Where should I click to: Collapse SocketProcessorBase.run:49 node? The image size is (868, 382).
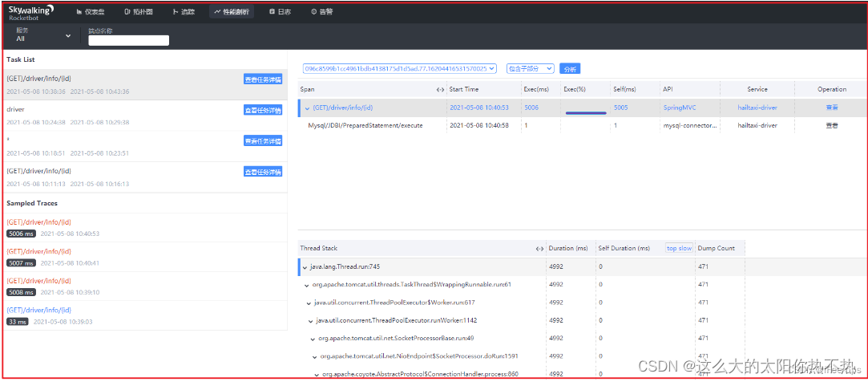pyautogui.click(x=313, y=338)
